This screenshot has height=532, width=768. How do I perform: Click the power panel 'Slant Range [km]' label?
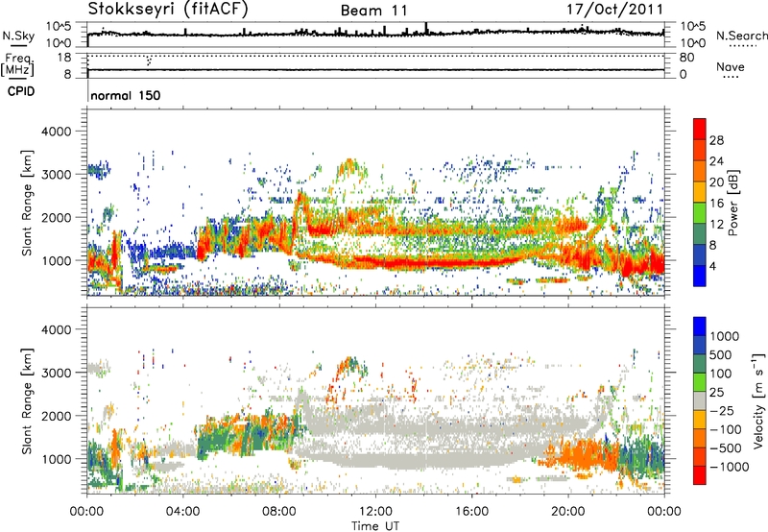coord(27,203)
